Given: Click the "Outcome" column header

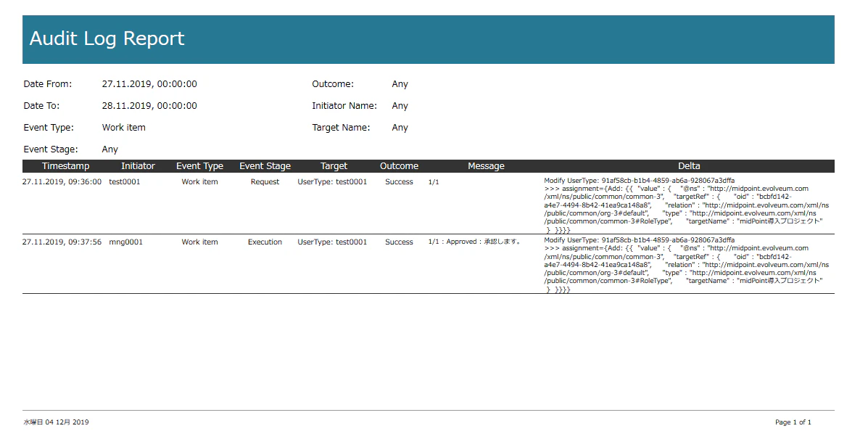Looking at the screenshot, I should click(399, 166).
